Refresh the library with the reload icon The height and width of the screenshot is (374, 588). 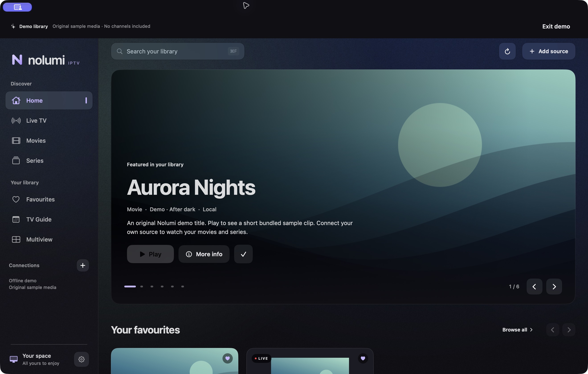coord(507,51)
